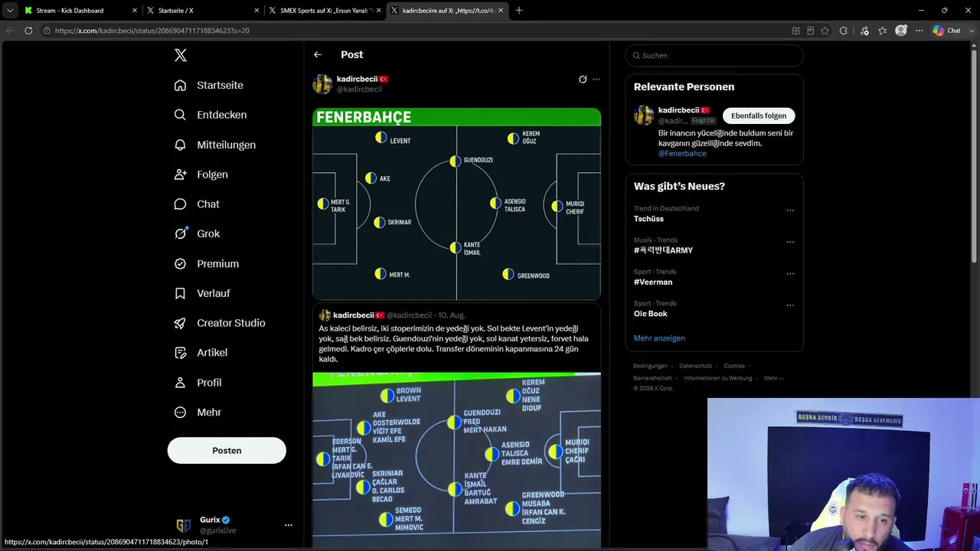Close the SMEX Sports auf X tab
The image size is (980, 551).
pos(378,11)
